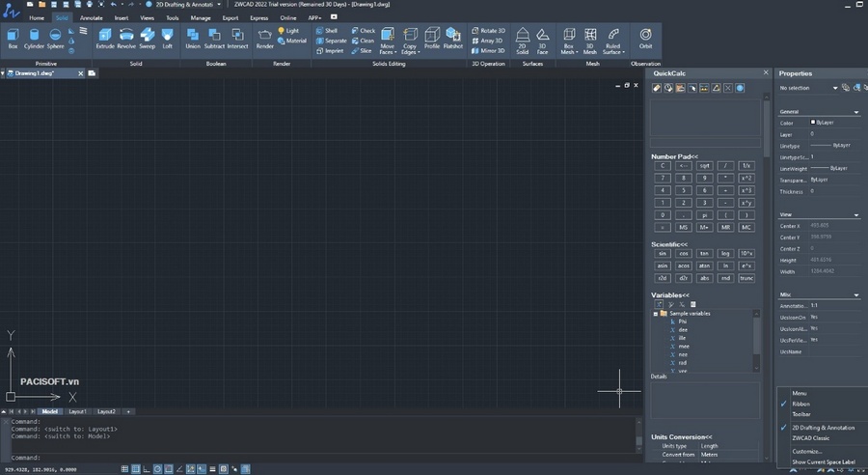
Task: Enable the Toolbar option in menu
Action: (801, 414)
